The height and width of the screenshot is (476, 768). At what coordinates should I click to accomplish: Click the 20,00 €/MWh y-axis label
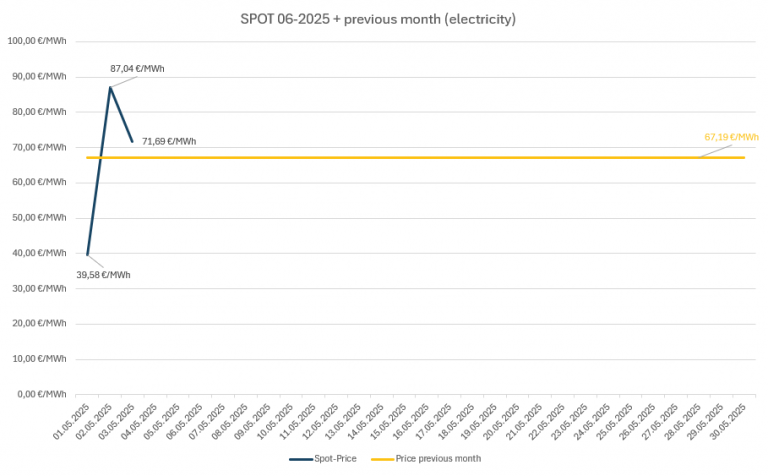(x=38, y=323)
